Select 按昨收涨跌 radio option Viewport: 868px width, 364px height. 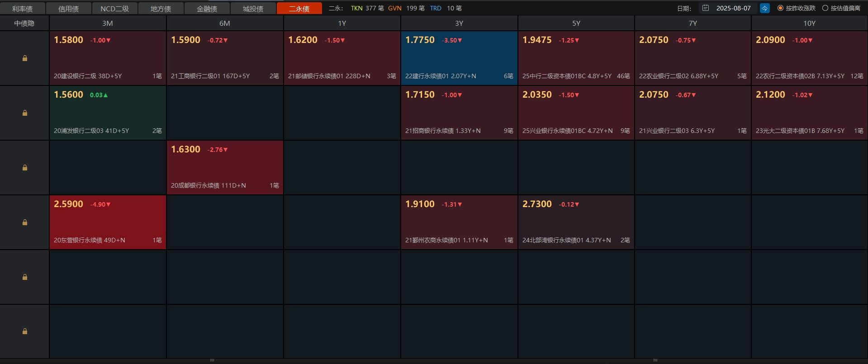pos(780,8)
